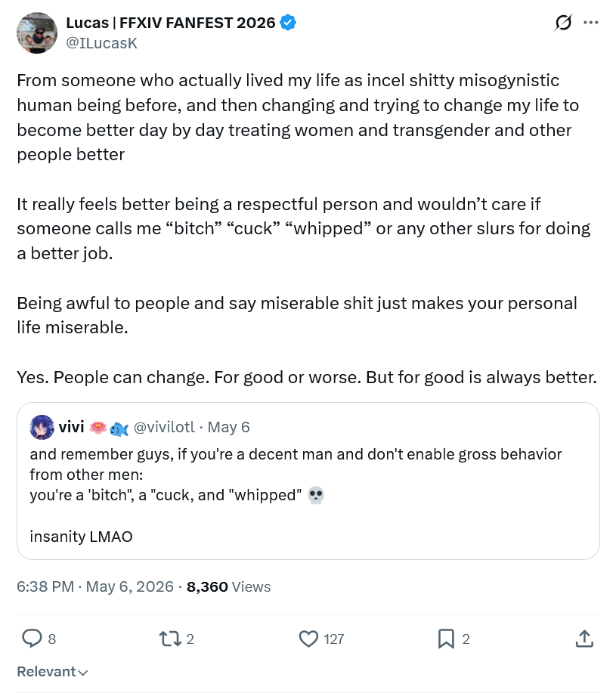Click the blue verified badge

pyautogui.click(x=288, y=23)
